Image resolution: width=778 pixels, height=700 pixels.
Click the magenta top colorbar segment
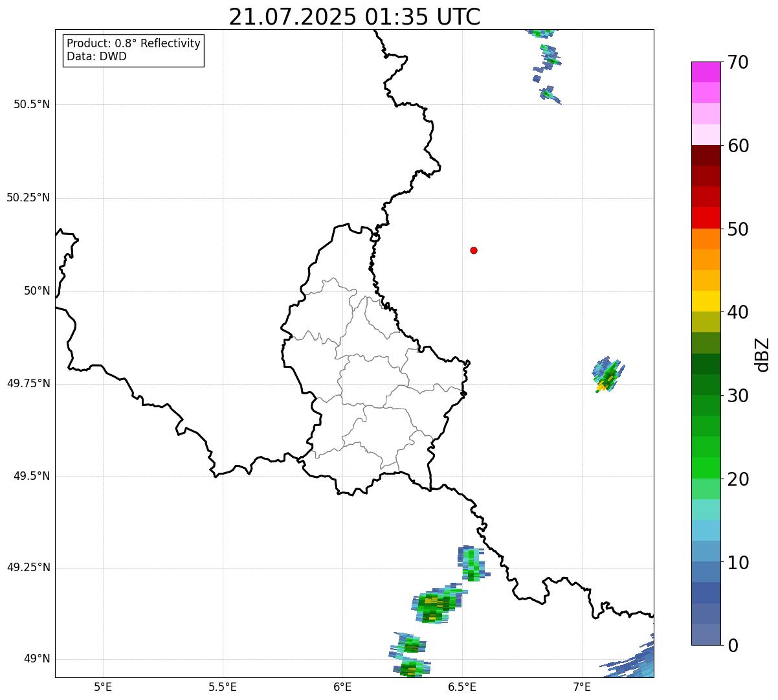pyautogui.click(x=706, y=72)
